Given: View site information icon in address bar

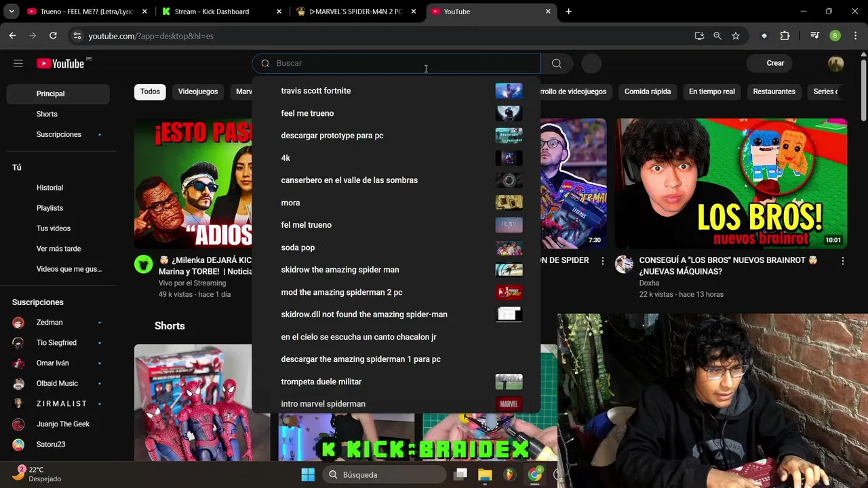Looking at the screenshot, I should pyautogui.click(x=77, y=35).
